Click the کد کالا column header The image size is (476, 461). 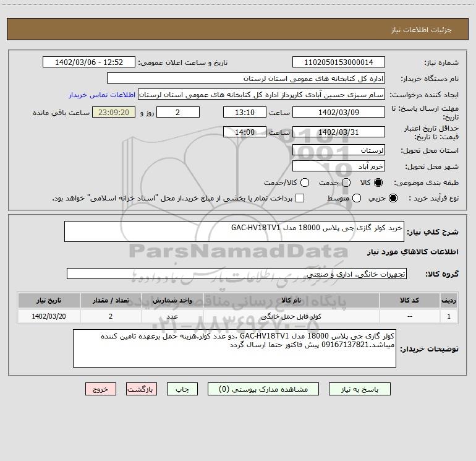coord(409,300)
